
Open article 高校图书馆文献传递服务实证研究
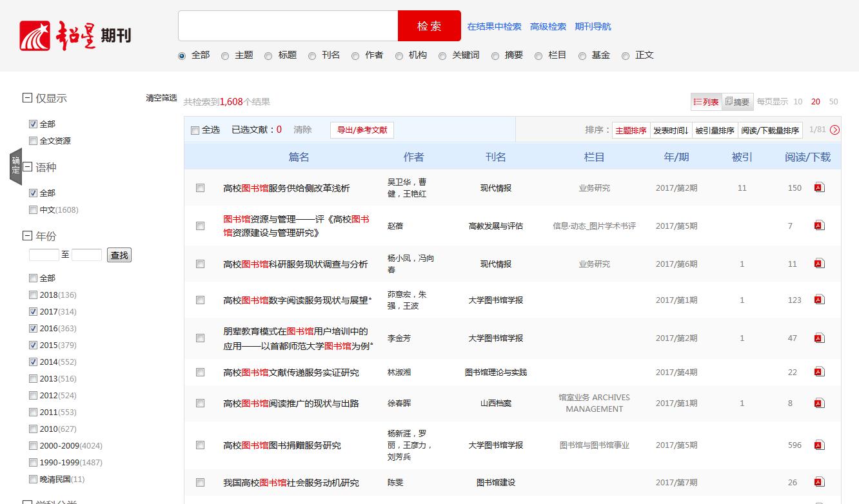coord(291,373)
